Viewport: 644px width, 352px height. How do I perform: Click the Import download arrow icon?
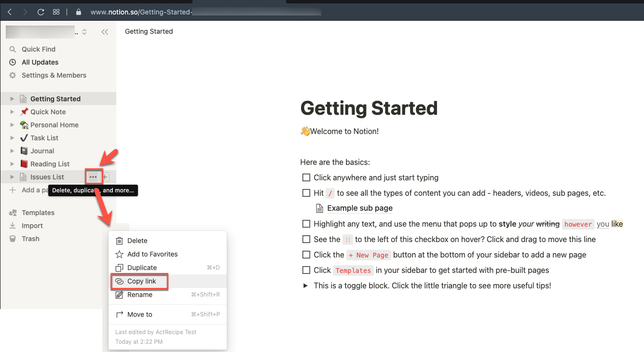[x=13, y=226]
